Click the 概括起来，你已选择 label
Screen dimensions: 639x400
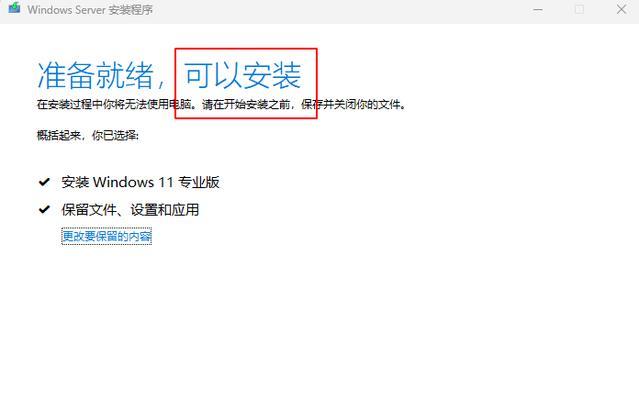pos(88,135)
